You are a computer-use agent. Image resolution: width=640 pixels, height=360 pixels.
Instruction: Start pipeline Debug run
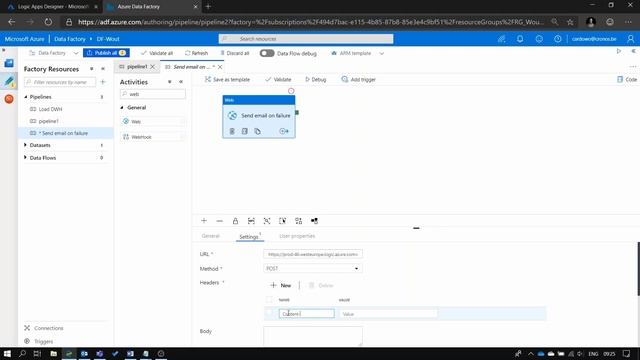(316, 79)
